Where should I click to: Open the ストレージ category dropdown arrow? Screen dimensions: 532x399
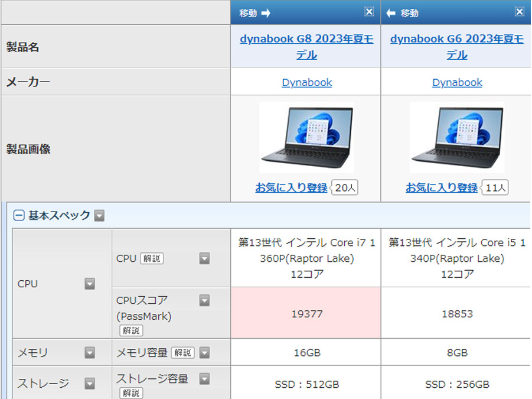(x=90, y=384)
